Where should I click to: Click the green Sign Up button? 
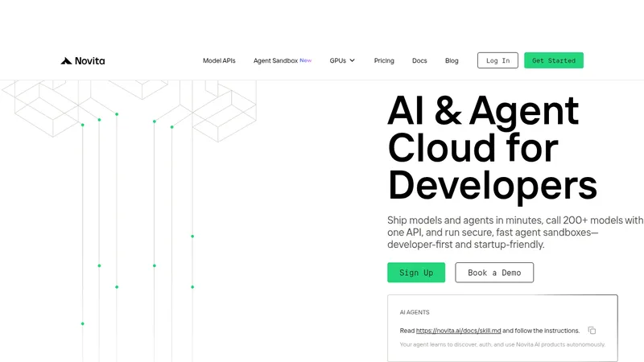tap(416, 273)
